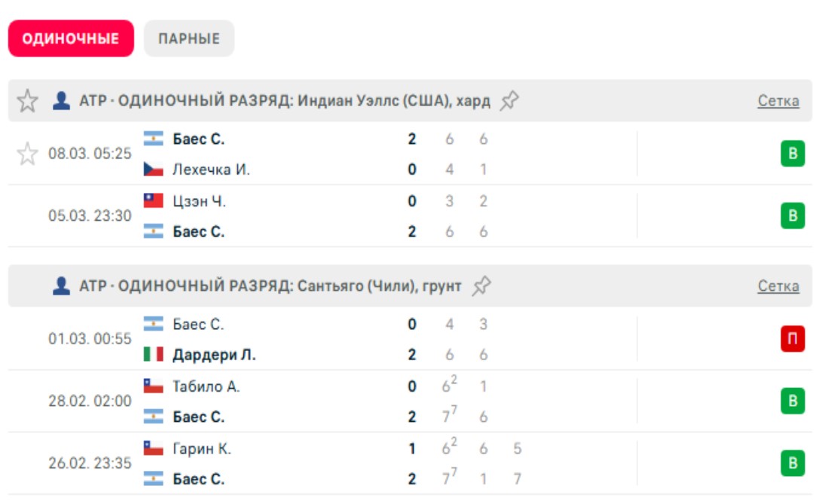Favorite the Baez vs Lehecka match
The image size is (822, 504).
[28, 154]
